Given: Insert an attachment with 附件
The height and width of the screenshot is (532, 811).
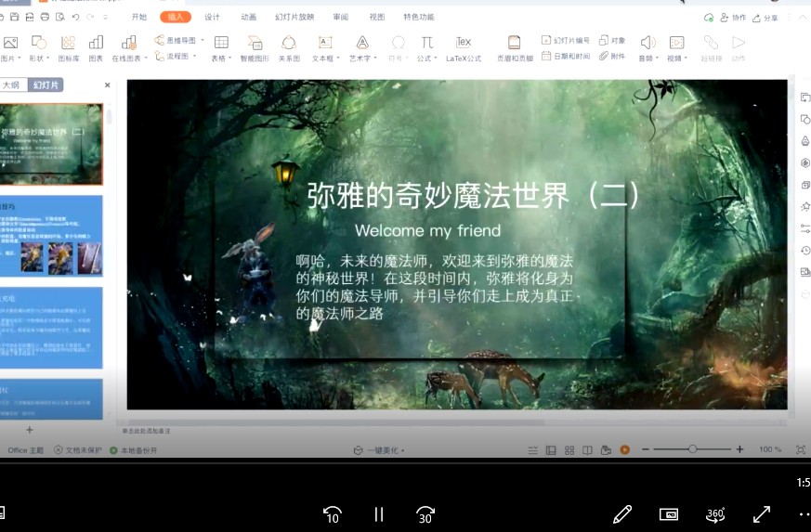Looking at the screenshot, I should pyautogui.click(x=612, y=56).
